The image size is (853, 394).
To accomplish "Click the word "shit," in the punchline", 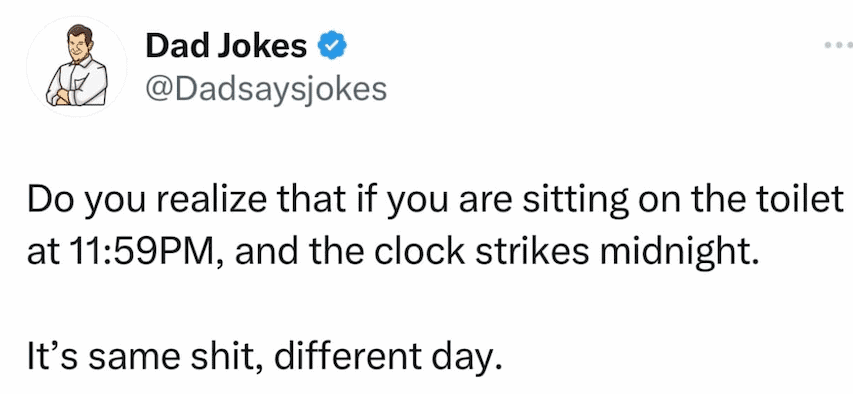I will (x=224, y=358).
